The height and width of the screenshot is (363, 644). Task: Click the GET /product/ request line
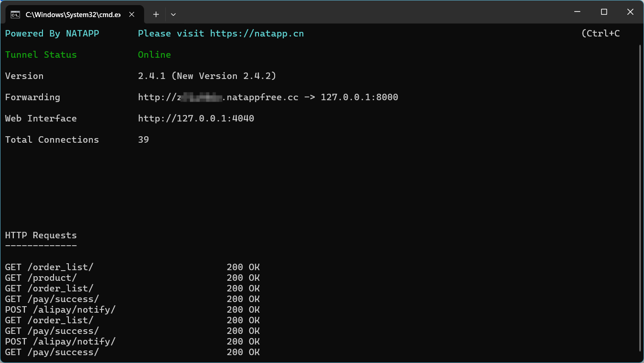tap(41, 278)
